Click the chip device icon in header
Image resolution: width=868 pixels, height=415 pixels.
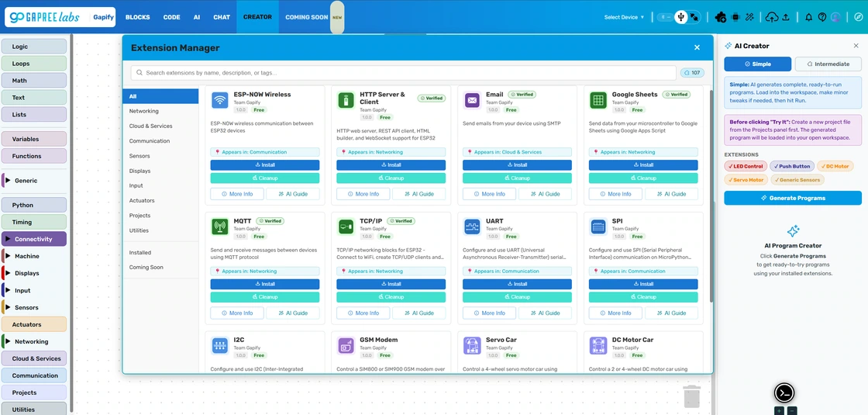pyautogui.click(x=735, y=17)
